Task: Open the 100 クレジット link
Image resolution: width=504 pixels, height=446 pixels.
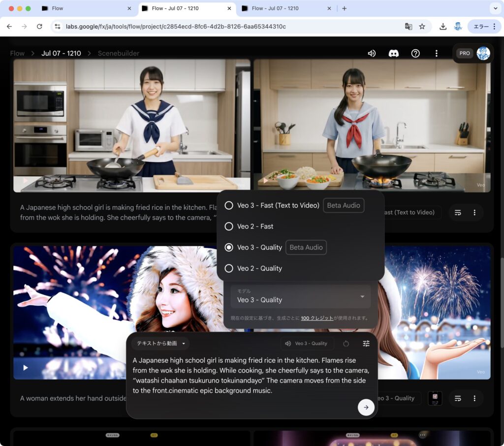Action: (x=317, y=318)
